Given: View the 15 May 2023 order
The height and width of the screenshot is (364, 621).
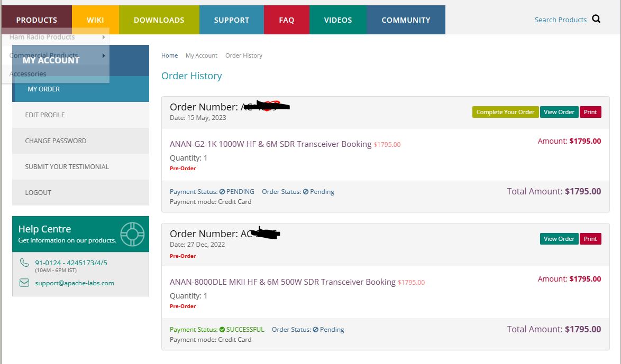Looking at the screenshot, I should (x=559, y=112).
